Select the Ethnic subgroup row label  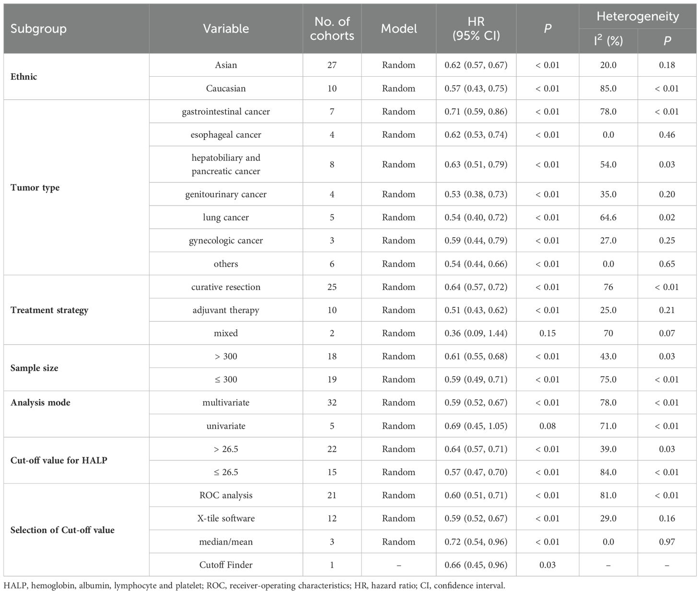24,77
